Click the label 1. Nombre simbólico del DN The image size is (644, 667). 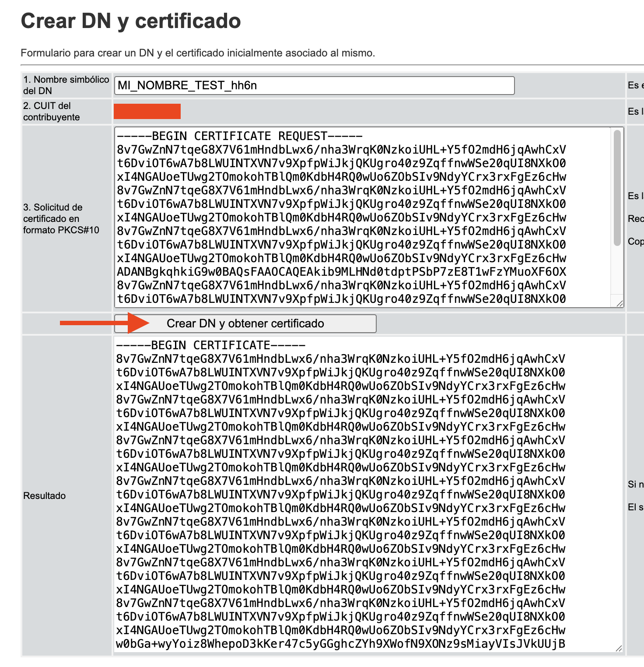point(66,86)
